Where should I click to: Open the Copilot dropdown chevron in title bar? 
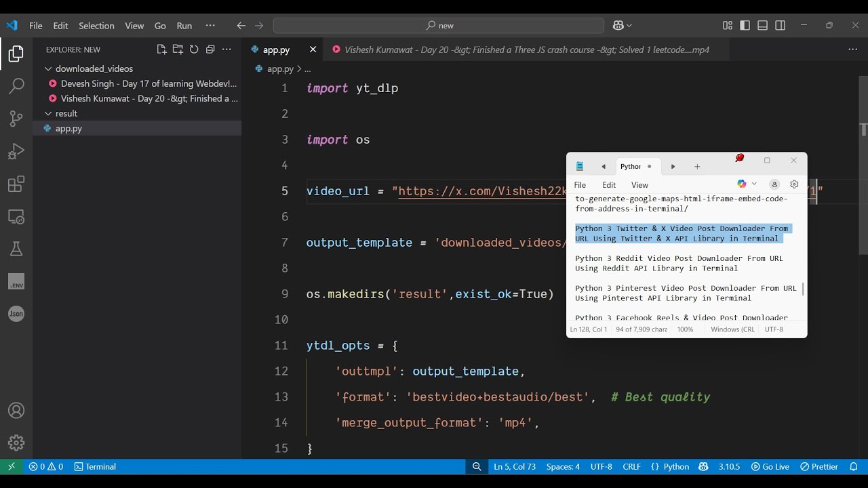tap(629, 26)
